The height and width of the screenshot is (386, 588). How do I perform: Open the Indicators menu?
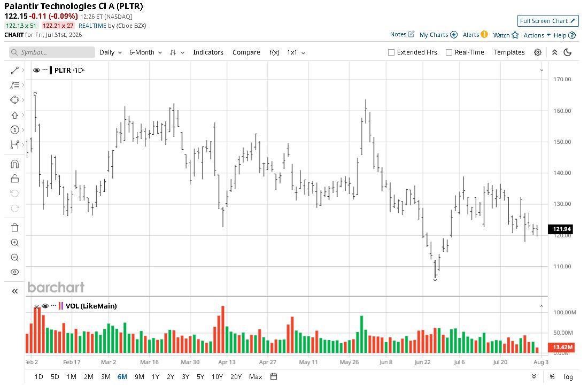point(208,52)
